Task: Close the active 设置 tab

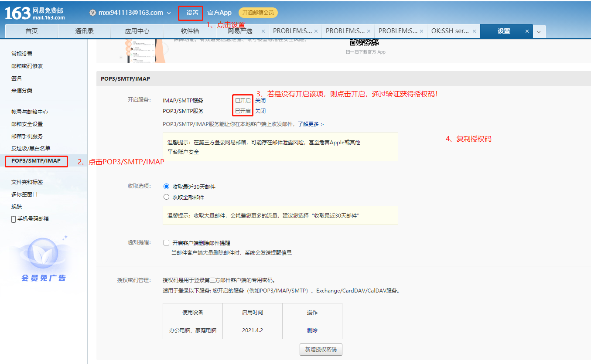Action: pos(527,31)
